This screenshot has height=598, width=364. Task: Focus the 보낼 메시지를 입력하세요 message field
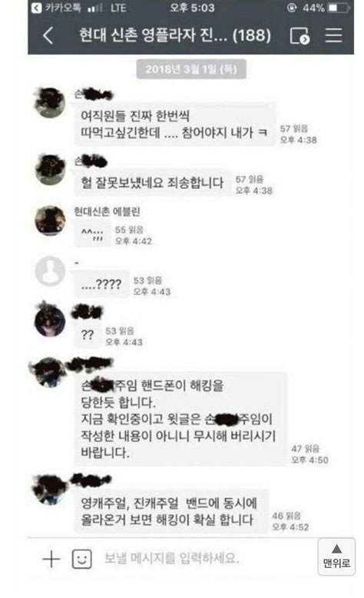172,558
